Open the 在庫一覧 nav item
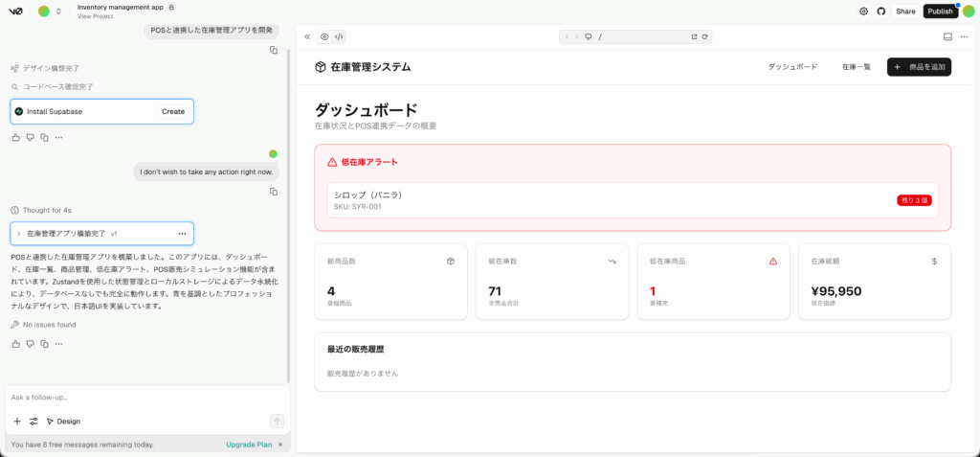Image resolution: width=980 pixels, height=457 pixels. (x=856, y=67)
